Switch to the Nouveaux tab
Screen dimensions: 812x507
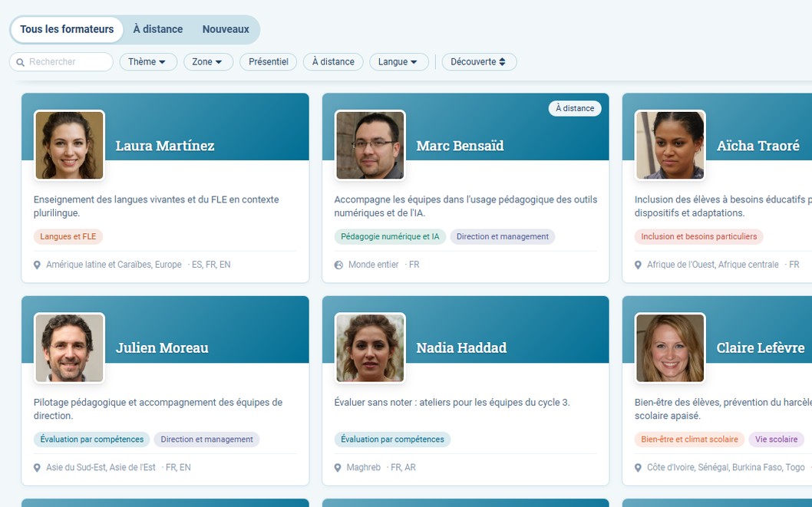[x=226, y=29]
